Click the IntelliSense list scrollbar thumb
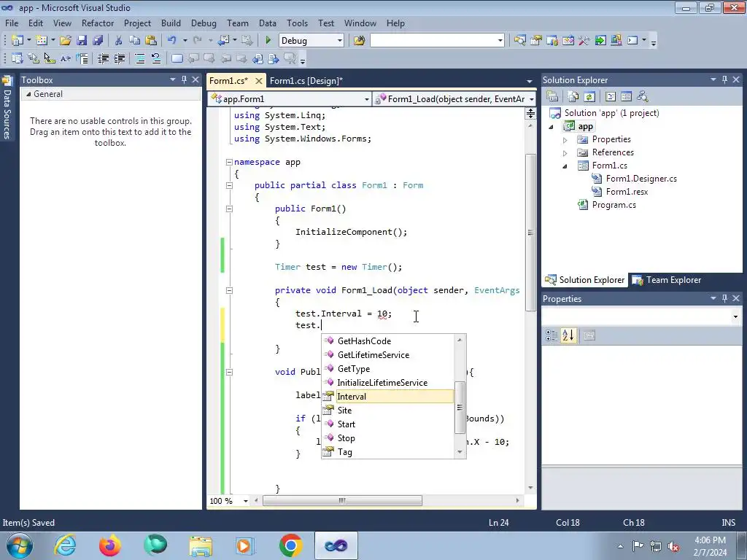The image size is (747, 560). pyautogui.click(x=460, y=408)
